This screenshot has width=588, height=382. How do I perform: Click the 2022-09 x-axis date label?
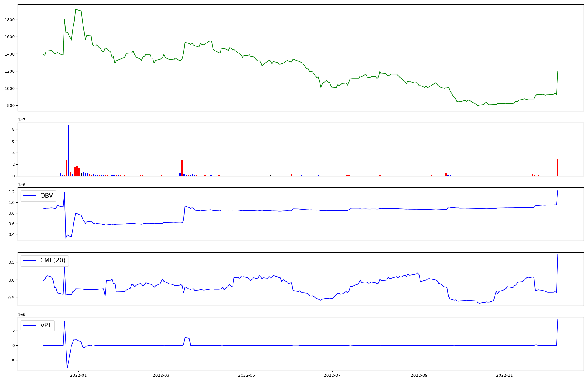[x=419, y=375]
